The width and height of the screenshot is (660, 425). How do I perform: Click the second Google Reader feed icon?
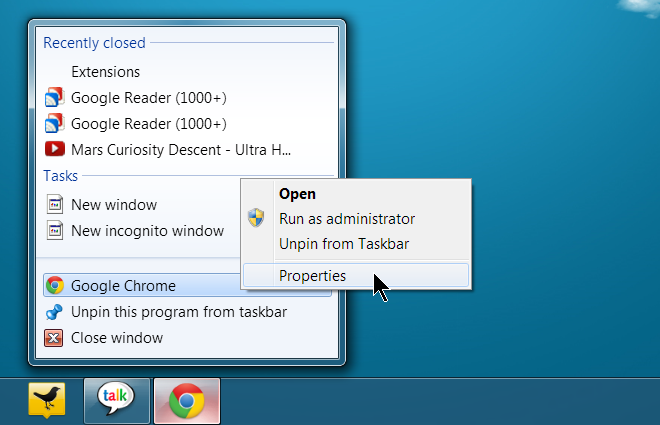pyautogui.click(x=55, y=124)
